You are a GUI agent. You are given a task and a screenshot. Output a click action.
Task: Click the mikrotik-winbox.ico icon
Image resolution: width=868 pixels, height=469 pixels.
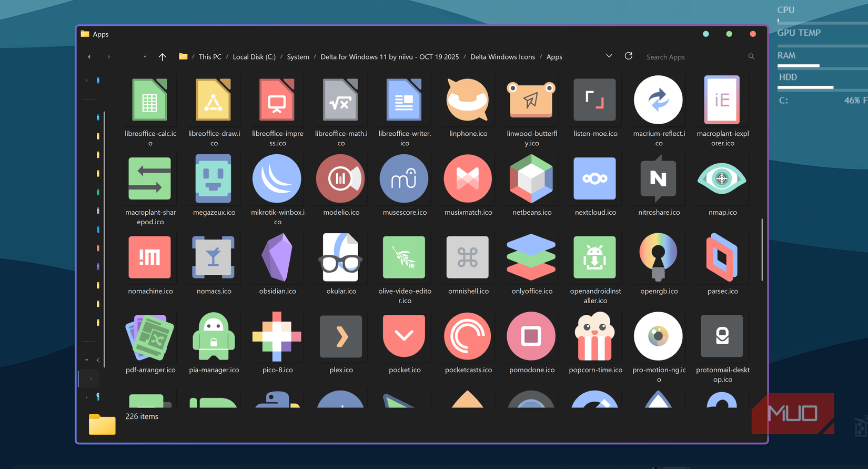277,179
